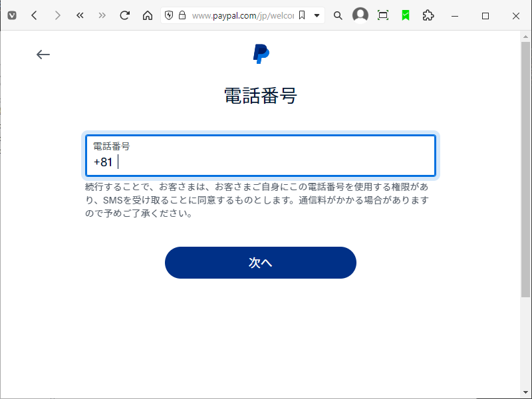Click the vertical scrollbar thumb
The image size is (532, 399).
[x=525, y=170]
